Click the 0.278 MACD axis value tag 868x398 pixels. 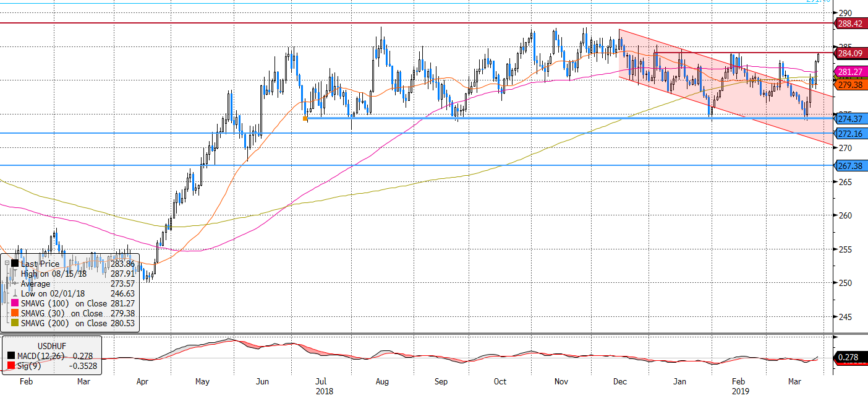852,357
